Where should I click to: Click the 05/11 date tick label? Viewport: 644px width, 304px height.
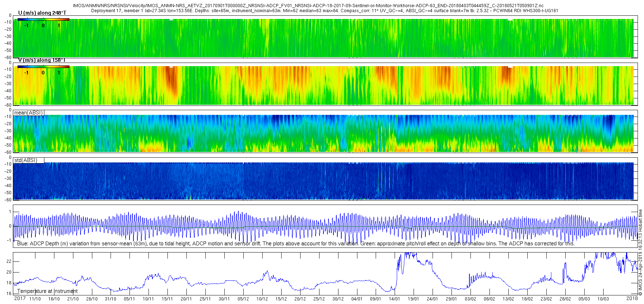[x=130, y=299]
